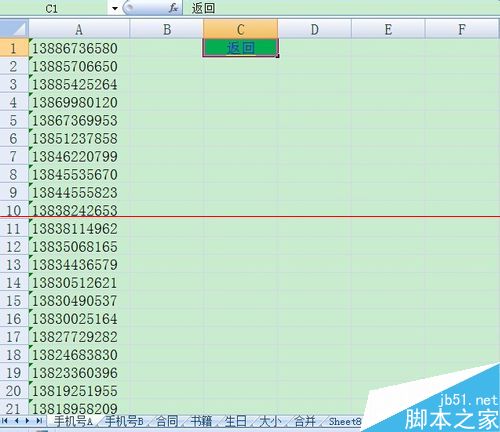
Task: Select column F header
Action: pos(462,30)
